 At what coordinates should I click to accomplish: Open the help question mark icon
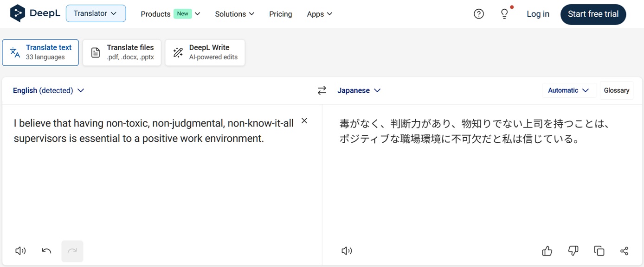click(479, 14)
